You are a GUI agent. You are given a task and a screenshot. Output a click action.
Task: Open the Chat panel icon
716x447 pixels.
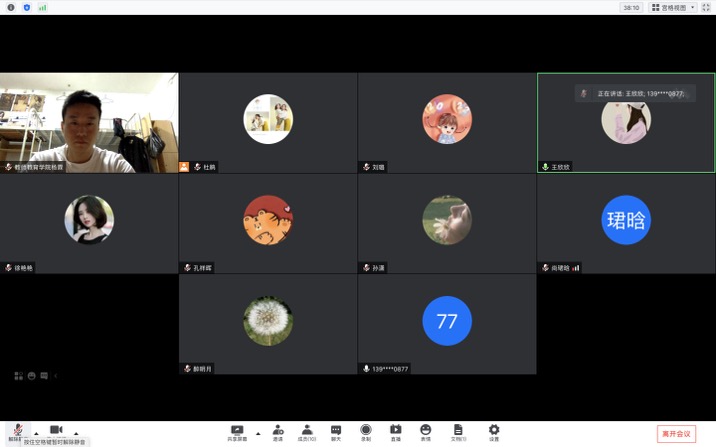[336, 431]
